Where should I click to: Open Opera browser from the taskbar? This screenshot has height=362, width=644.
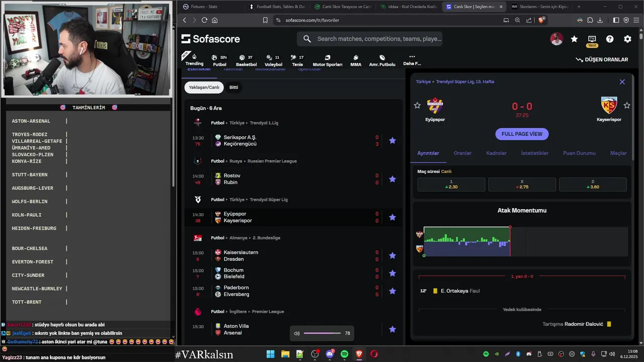pyautogui.click(x=374, y=354)
